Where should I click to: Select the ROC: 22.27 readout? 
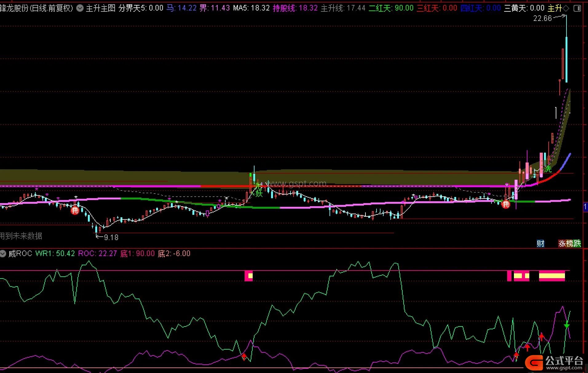point(97,254)
